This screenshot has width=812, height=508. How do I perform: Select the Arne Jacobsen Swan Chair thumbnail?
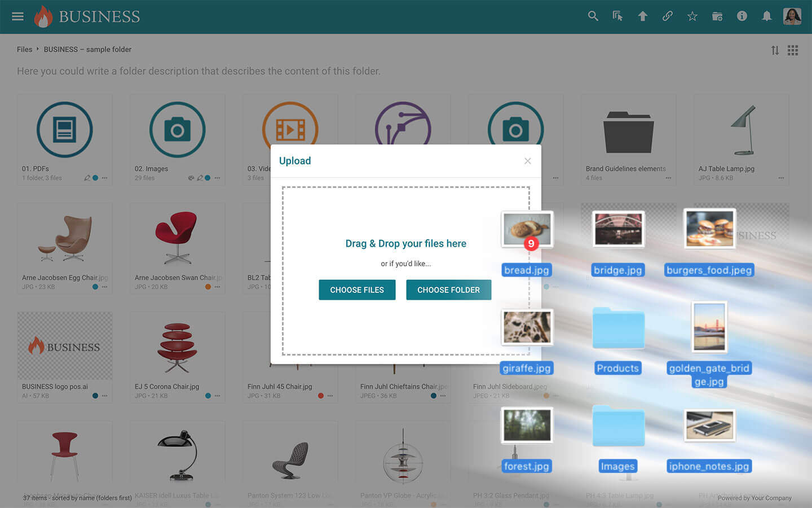tap(178, 238)
